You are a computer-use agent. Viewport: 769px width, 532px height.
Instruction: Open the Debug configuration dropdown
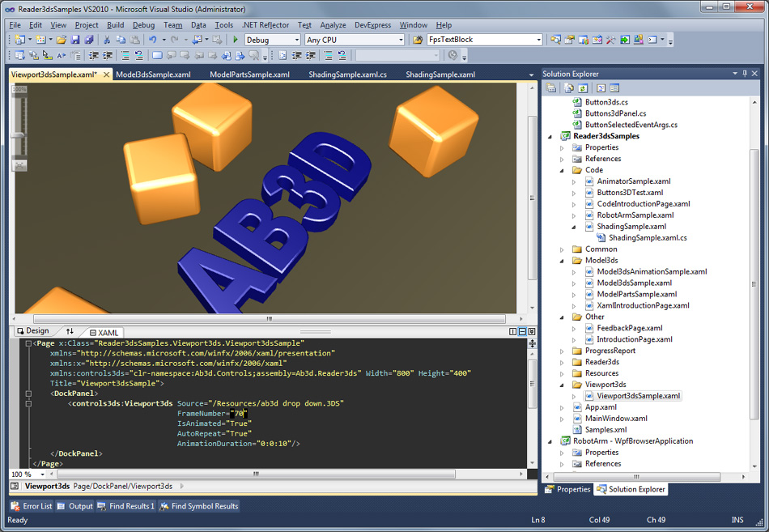[297, 40]
